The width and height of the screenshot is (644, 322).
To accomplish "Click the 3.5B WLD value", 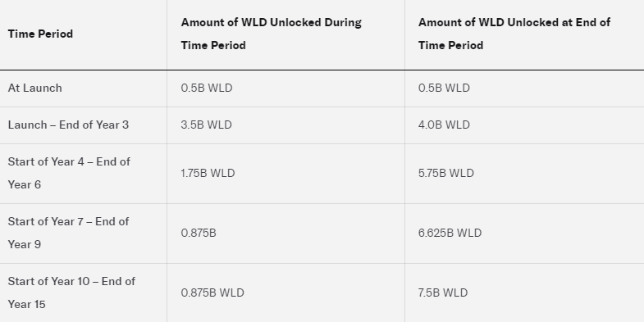I will pos(206,125).
